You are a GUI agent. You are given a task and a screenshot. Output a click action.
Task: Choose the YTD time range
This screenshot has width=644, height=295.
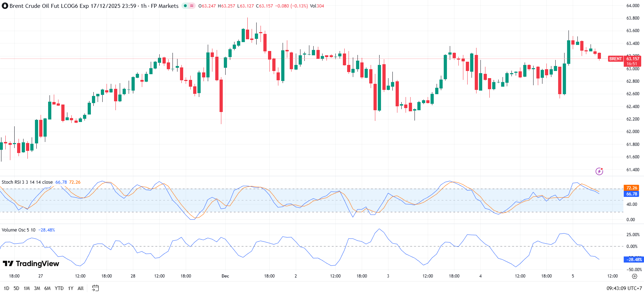tap(59, 288)
